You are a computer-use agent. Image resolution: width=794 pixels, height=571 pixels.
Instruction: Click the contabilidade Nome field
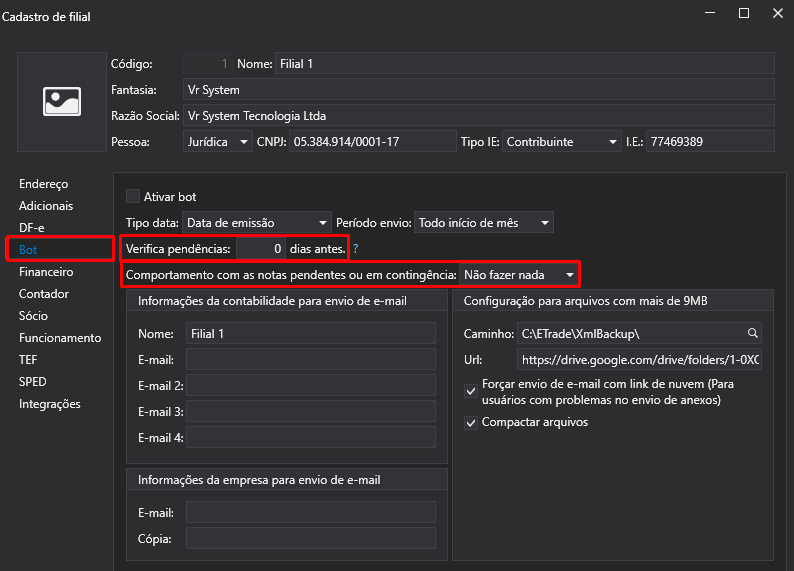coord(311,334)
